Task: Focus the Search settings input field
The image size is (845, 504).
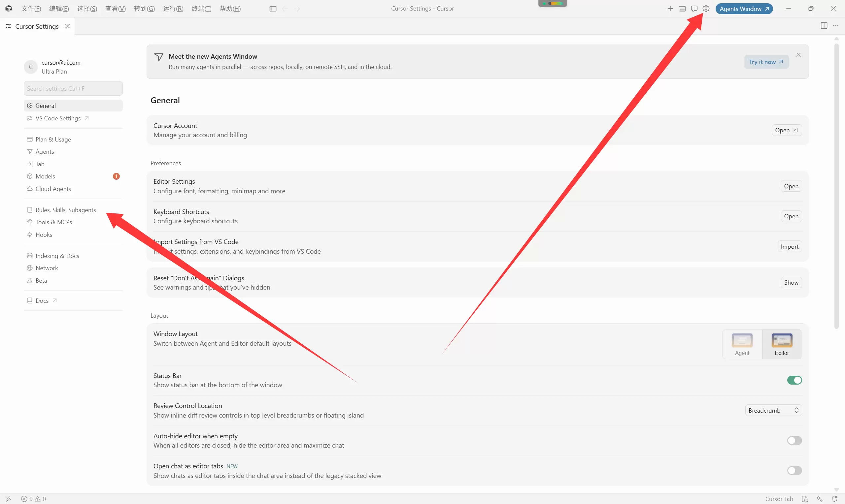Action: (x=73, y=89)
